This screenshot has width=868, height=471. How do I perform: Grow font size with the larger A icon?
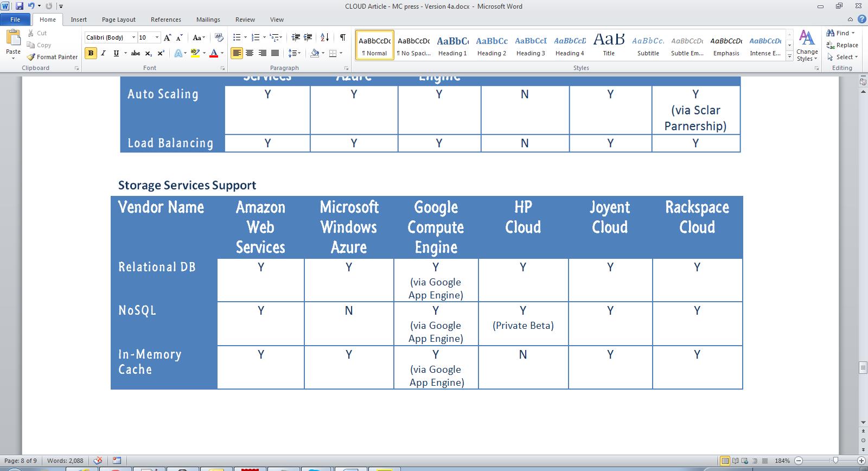(x=168, y=37)
